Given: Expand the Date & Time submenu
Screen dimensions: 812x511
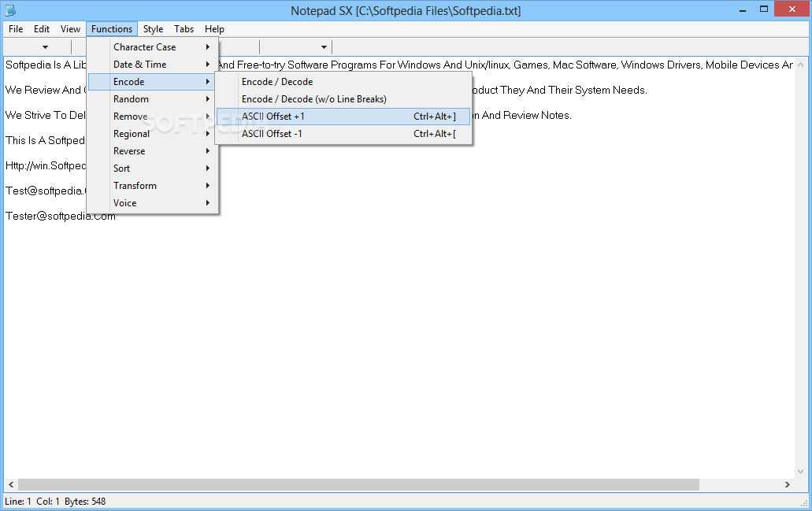Looking at the screenshot, I should (x=153, y=65).
